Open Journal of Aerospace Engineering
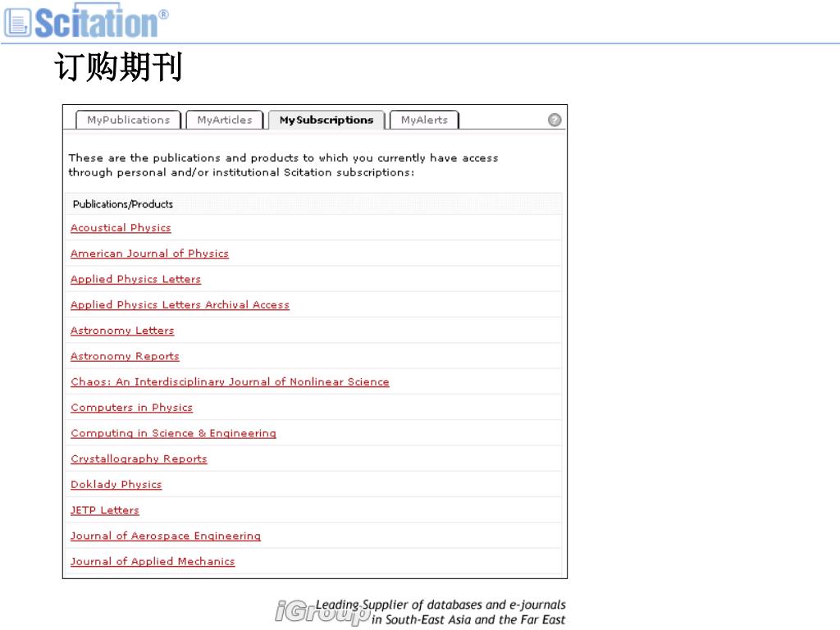The width and height of the screenshot is (840, 630). [166, 536]
